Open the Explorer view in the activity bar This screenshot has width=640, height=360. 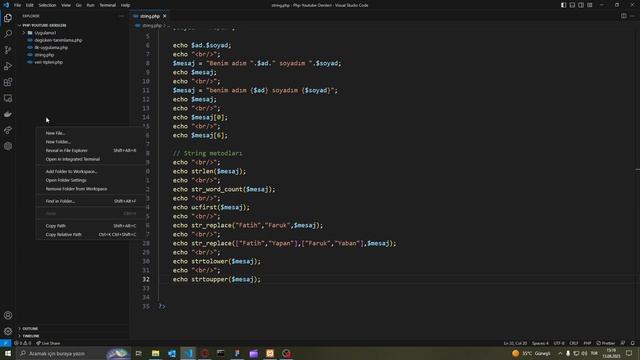click(8, 18)
